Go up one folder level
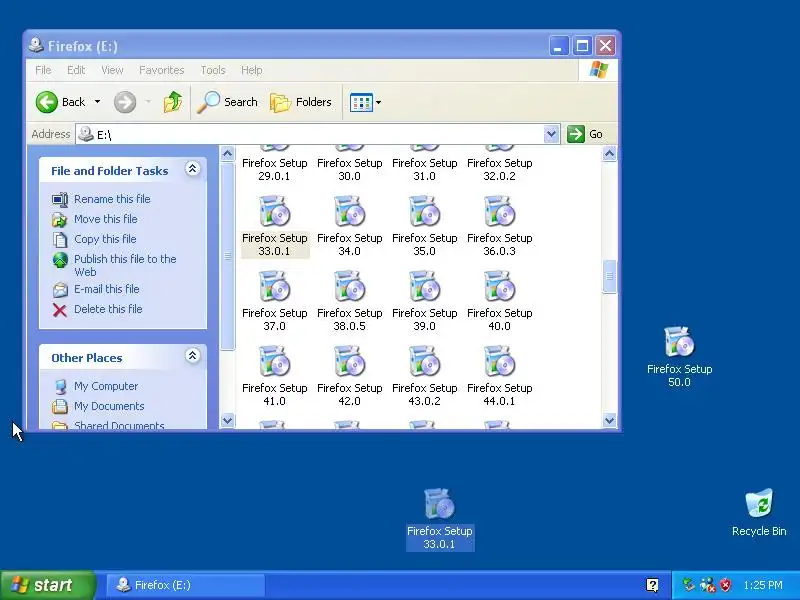 click(173, 102)
